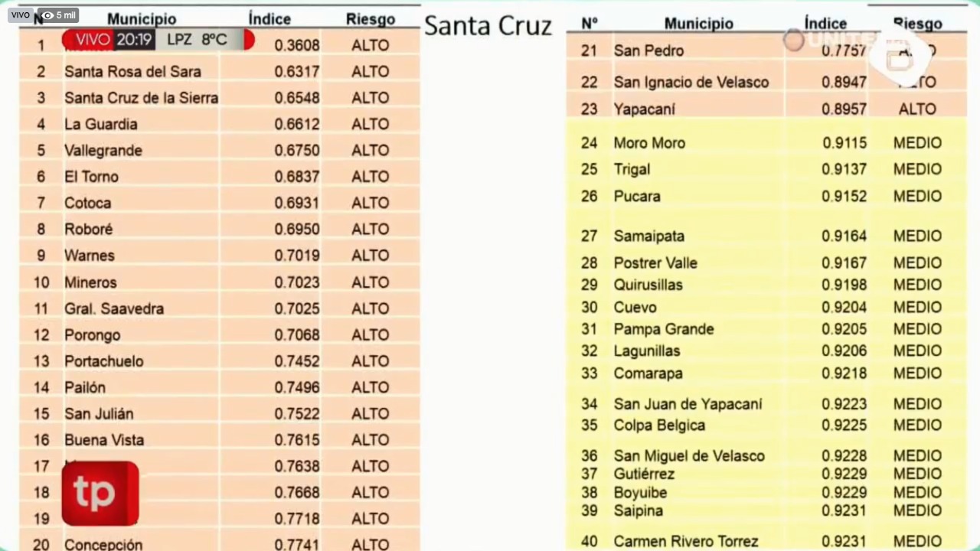Screen dimensions: 980x551
Task: Click the left Índice column header
Action: [269, 19]
